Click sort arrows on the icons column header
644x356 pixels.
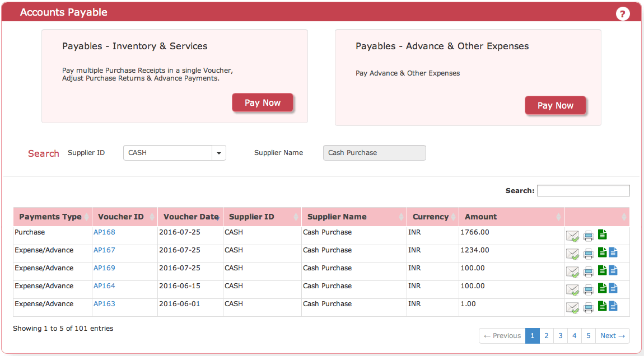[x=624, y=217]
